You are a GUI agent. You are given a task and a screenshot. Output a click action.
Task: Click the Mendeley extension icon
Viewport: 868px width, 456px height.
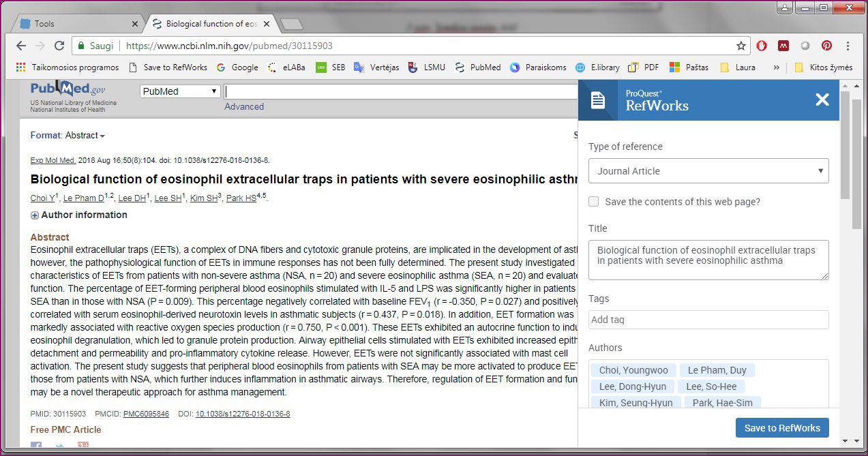pyautogui.click(x=783, y=46)
